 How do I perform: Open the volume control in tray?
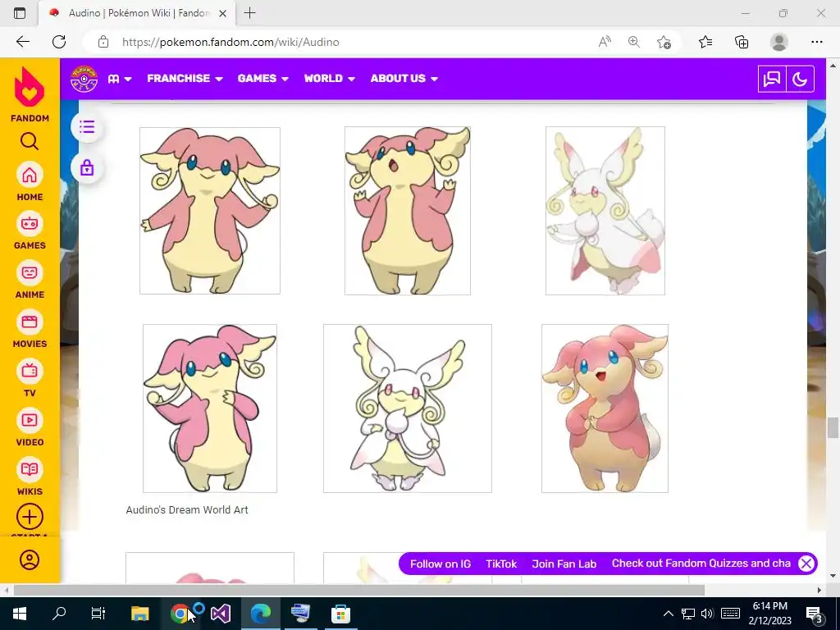(707, 614)
